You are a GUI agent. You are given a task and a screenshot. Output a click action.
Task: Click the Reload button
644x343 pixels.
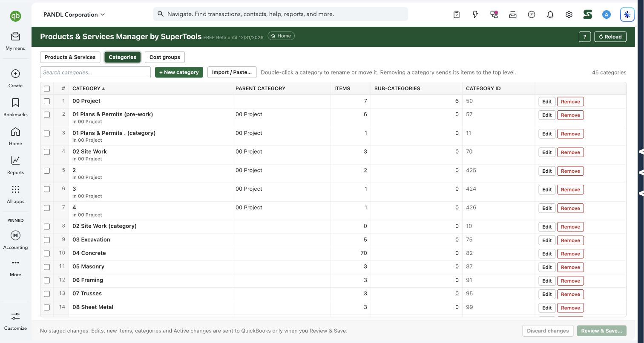point(610,37)
